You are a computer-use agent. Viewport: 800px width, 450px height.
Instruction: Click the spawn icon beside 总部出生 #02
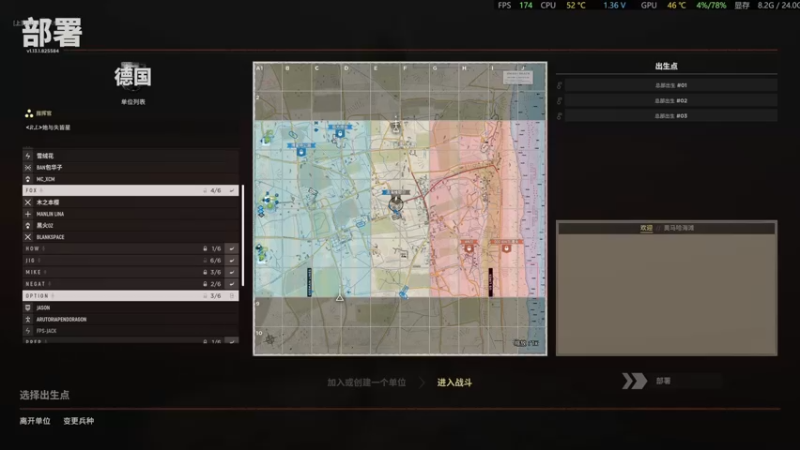(x=559, y=101)
